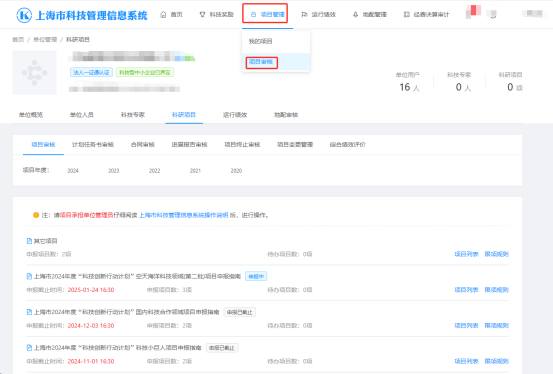Click the 国内科技合作领域项目申报指南 title

127,312
